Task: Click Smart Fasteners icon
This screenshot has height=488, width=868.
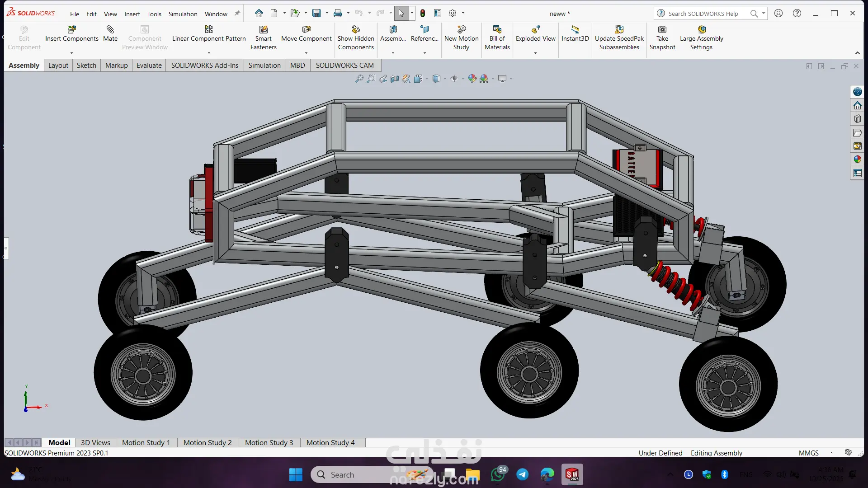Action: tap(263, 30)
